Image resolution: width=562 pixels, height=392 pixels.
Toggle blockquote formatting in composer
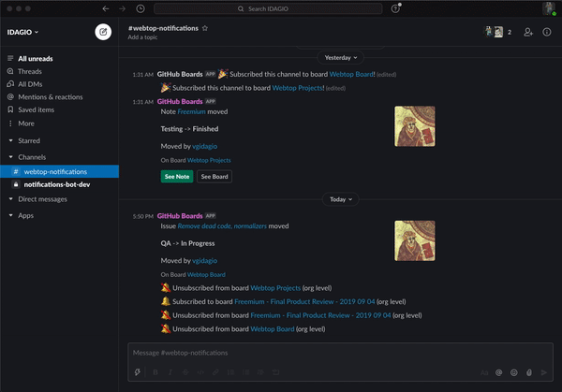(260, 372)
